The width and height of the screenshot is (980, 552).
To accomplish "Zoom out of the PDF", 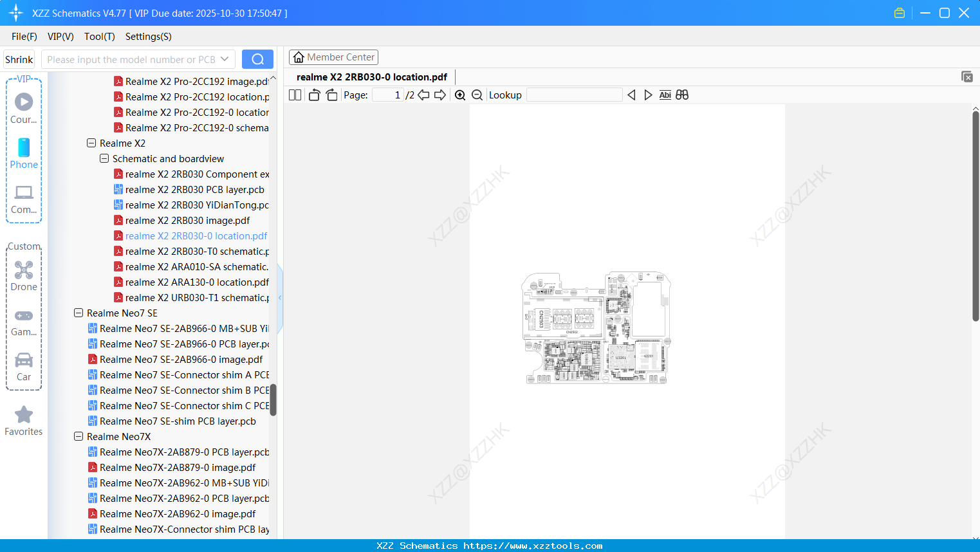I will (x=477, y=95).
